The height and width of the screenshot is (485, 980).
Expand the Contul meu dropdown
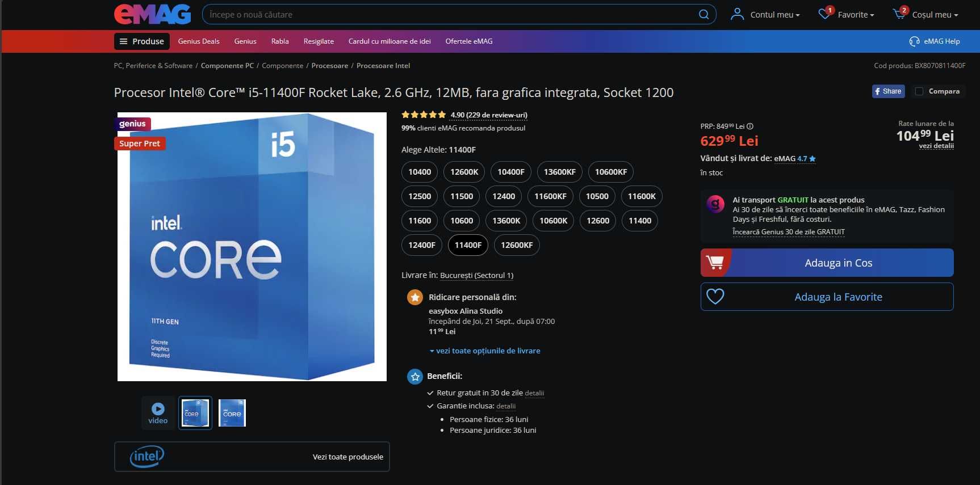click(x=774, y=15)
